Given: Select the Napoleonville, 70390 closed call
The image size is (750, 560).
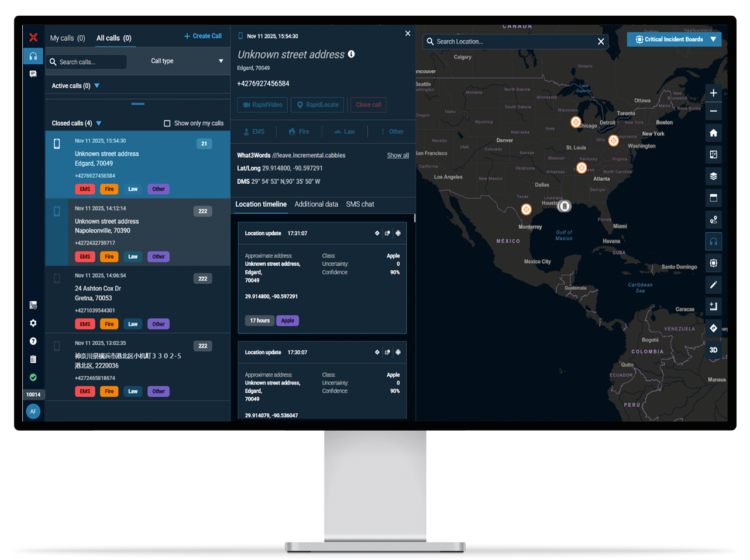Looking at the screenshot, I should pos(138,232).
